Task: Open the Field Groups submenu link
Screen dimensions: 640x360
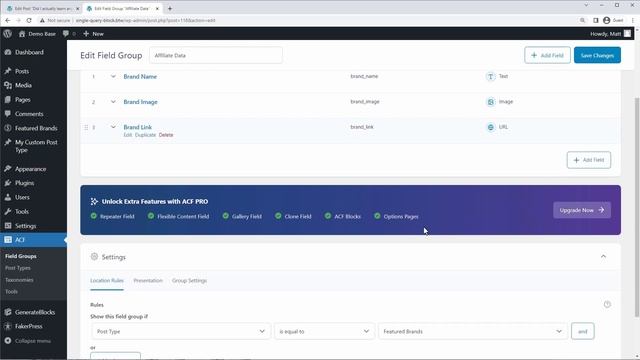Action: pos(21,256)
